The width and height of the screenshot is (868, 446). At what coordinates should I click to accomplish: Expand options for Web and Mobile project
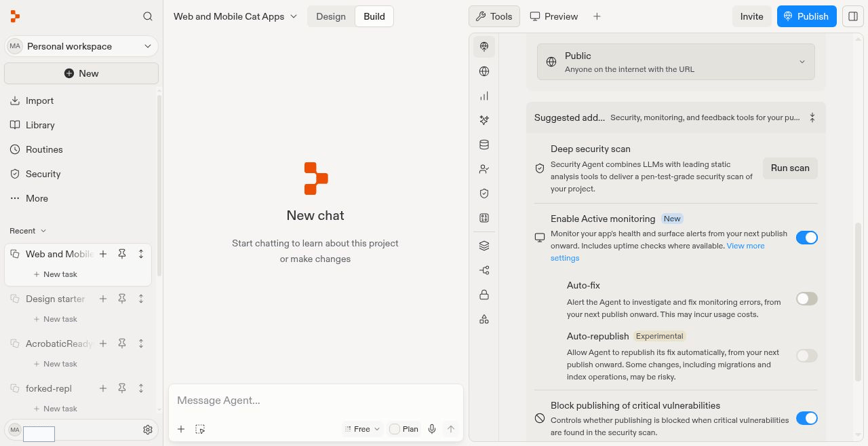[x=141, y=254]
